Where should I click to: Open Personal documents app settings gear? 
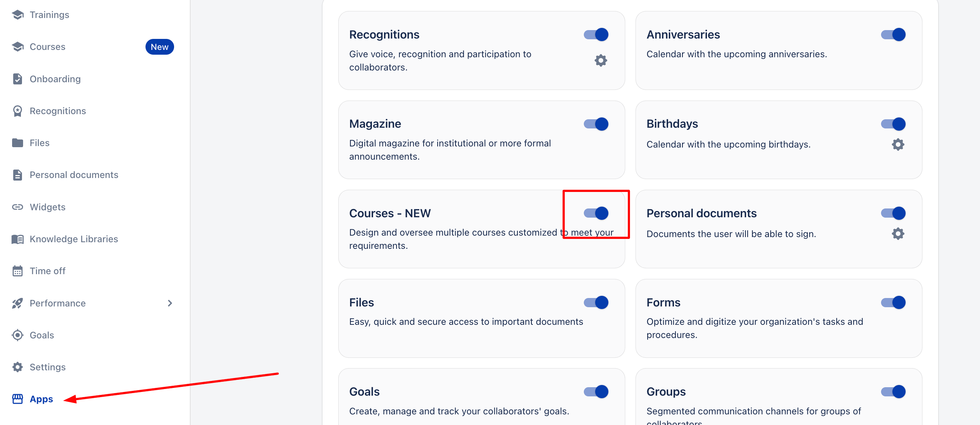pyautogui.click(x=898, y=233)
